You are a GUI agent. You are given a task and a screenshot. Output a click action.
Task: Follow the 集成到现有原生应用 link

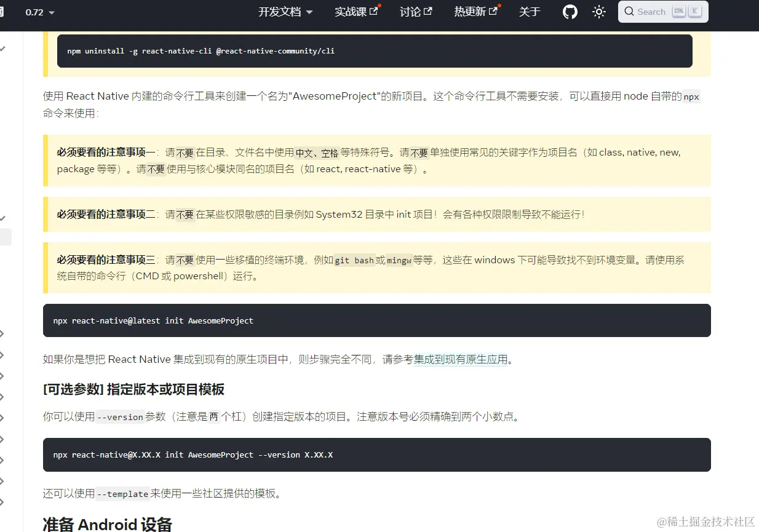point(461,359)
